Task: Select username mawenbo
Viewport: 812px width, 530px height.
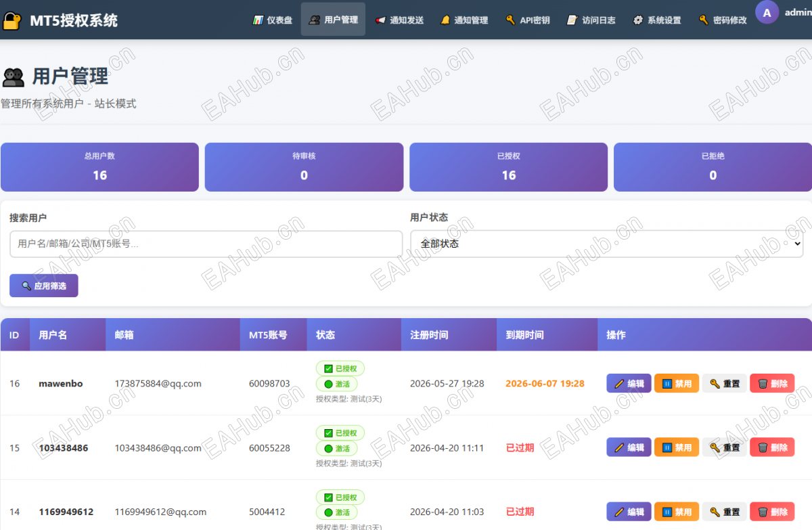Action: click(x=60, y=383)
